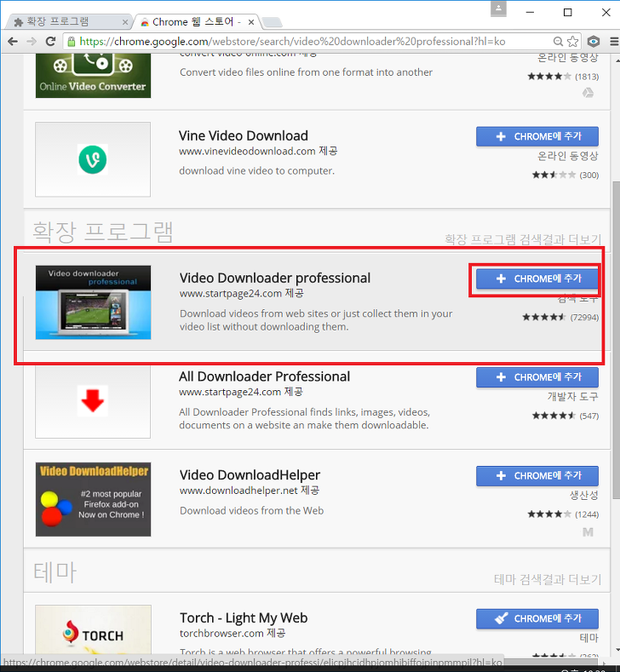Click the Vine Video Download logo thumbnail
The width and height of the screenshot is (620, 672).
[x=93, y=159]
